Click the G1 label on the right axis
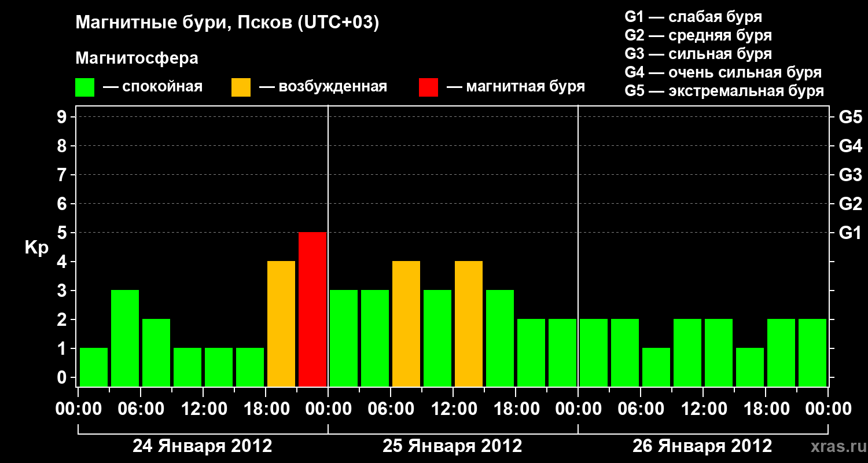Image resolution: width=868 pixels, height=463 pixels. pos(850,233)
